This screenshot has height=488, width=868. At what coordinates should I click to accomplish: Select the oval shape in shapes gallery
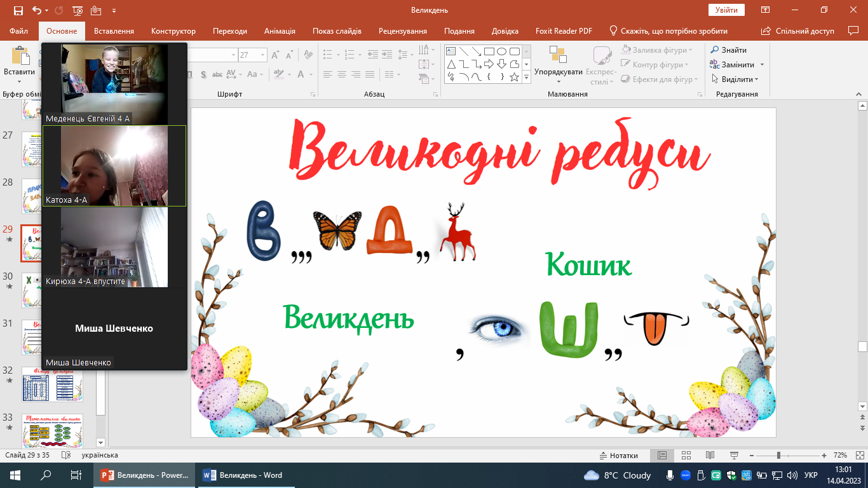(x=501, y=51)
